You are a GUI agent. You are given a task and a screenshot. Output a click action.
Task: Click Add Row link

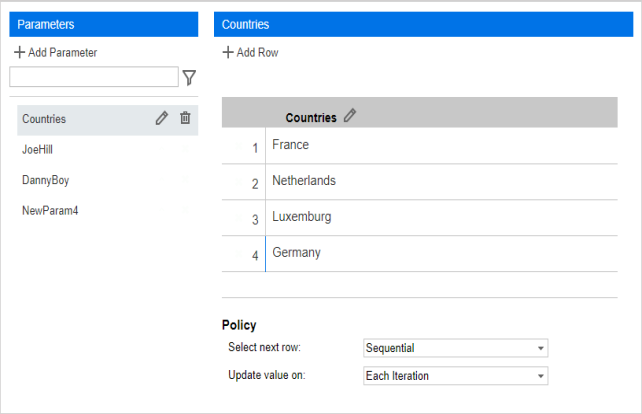click(257, 52)
